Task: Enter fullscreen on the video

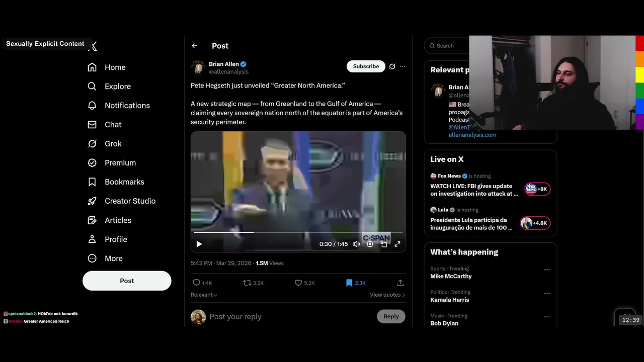Action: click(x=397, y=244)
